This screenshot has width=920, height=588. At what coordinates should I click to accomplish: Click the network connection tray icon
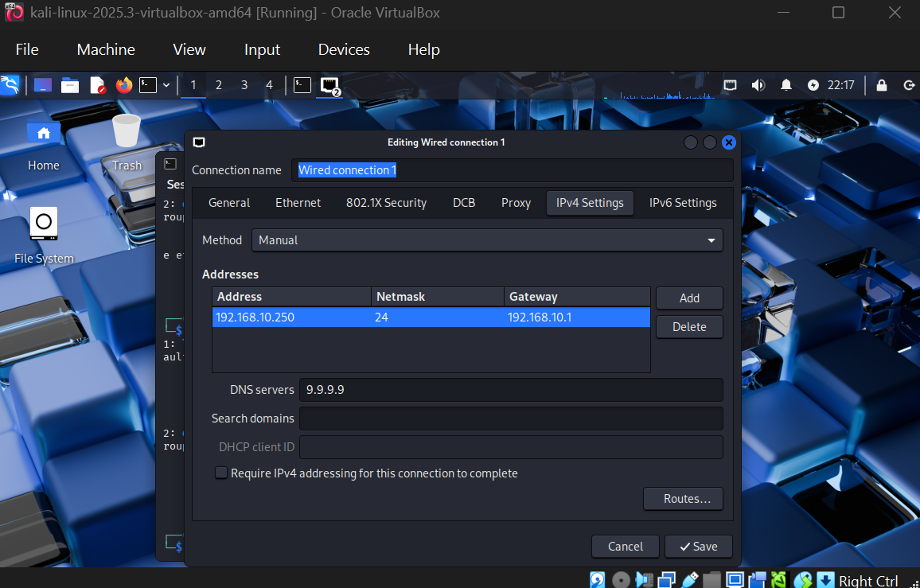(x=730, y=85)
